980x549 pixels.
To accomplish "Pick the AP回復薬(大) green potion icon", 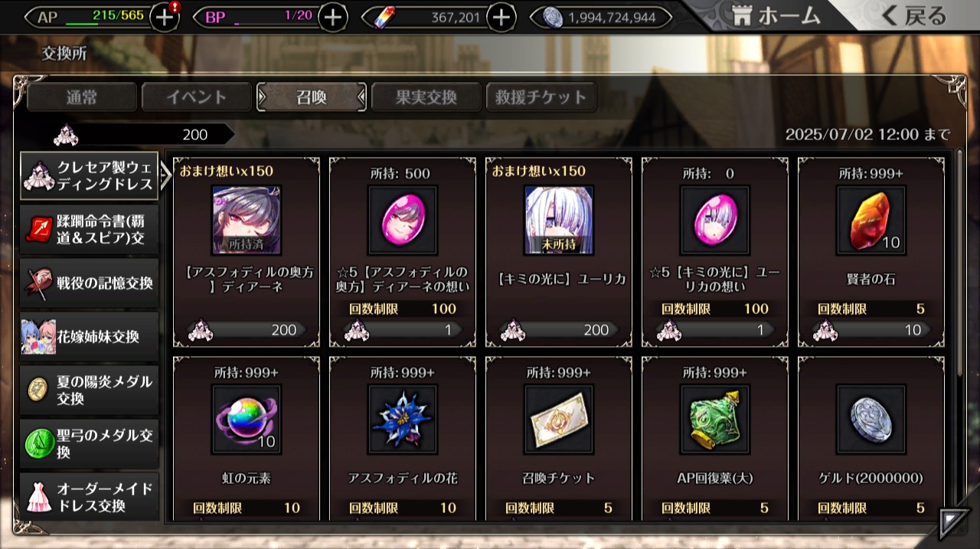I will pyautogui.click(x=715, y=419).
